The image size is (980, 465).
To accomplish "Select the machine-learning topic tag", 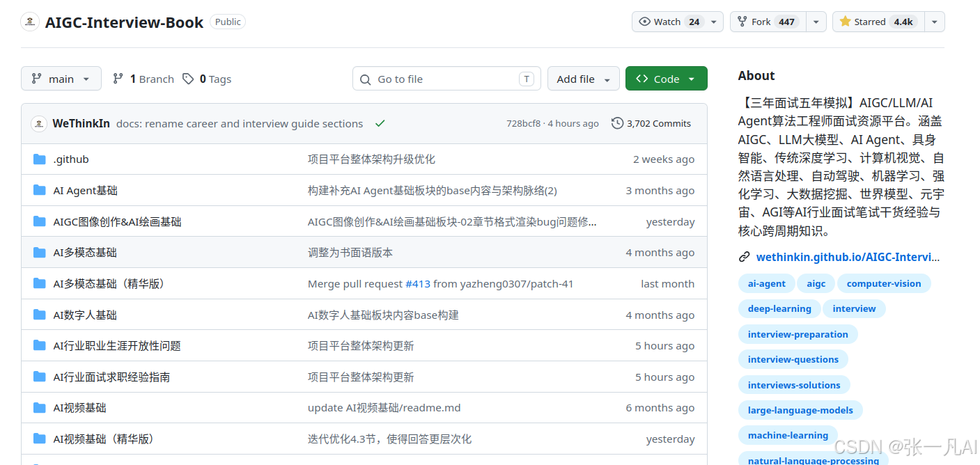I will (x=788, y=435).
